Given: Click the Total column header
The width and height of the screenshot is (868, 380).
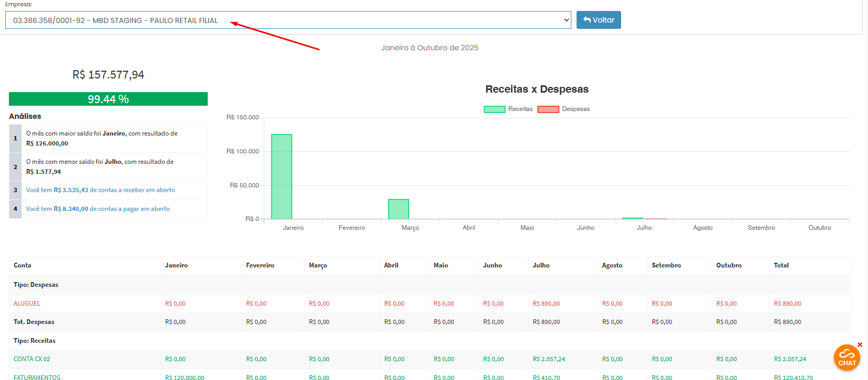Looking at the screenshot, I should (781, 265).
